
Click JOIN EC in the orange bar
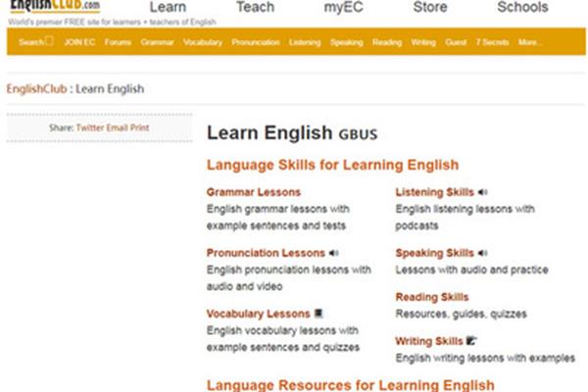coord(79,42)
